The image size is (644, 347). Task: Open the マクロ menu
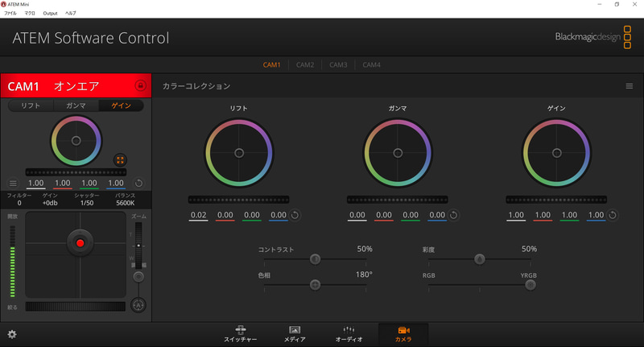(x=30, y=13)
